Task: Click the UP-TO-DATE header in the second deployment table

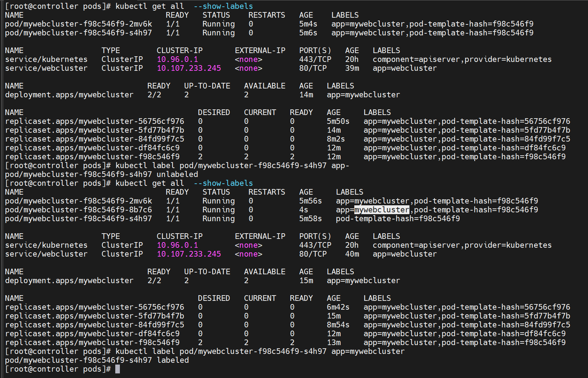Action: click(207, 272)
